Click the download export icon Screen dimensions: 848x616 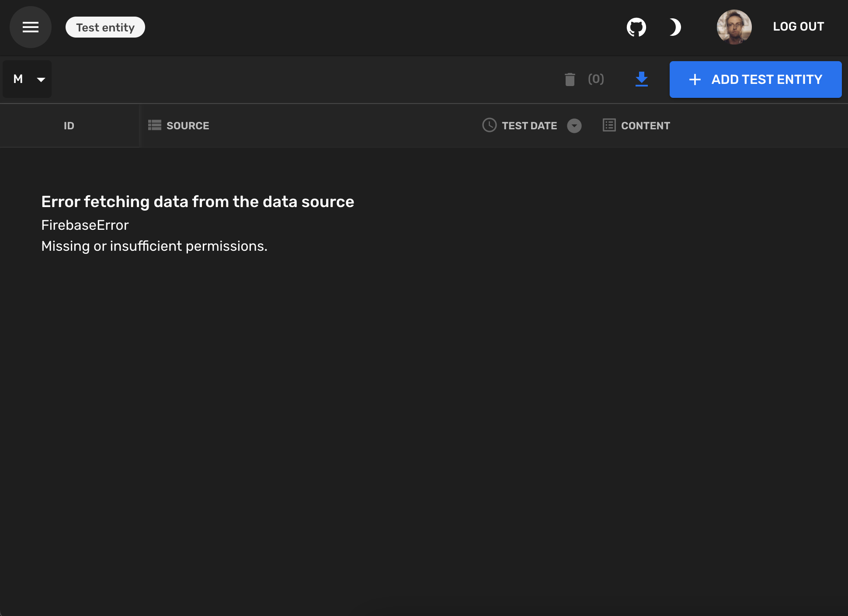[641, 79]
